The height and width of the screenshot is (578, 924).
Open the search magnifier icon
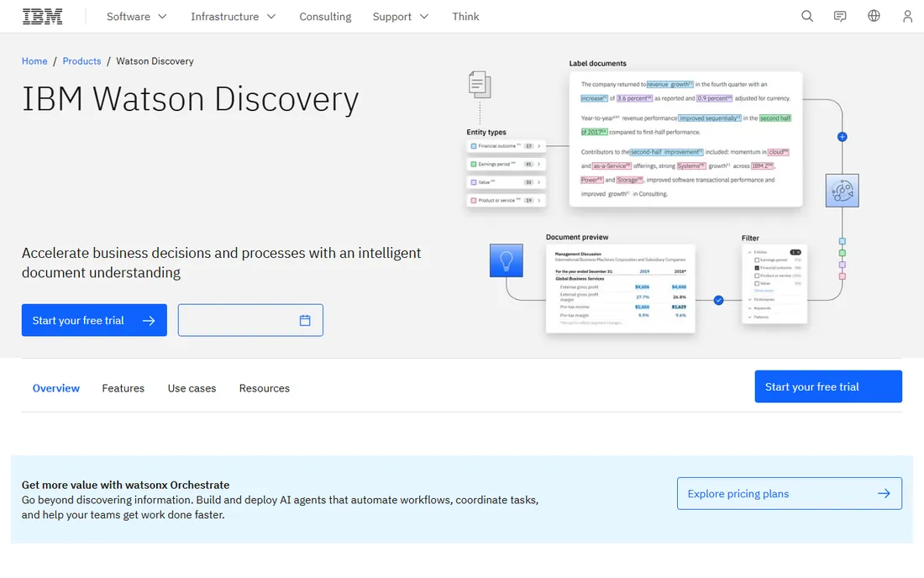coord(806,16)
